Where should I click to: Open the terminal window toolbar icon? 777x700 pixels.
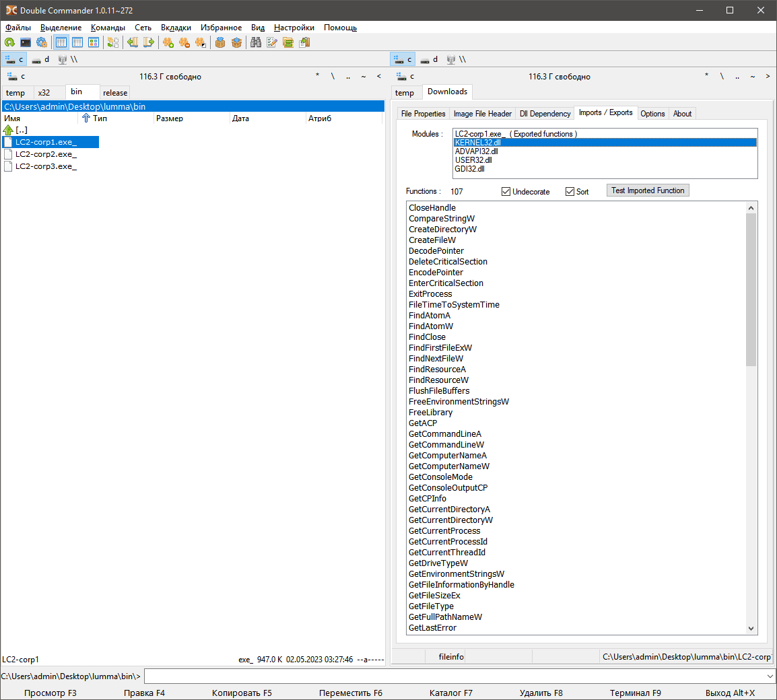[x=26, y=42]
